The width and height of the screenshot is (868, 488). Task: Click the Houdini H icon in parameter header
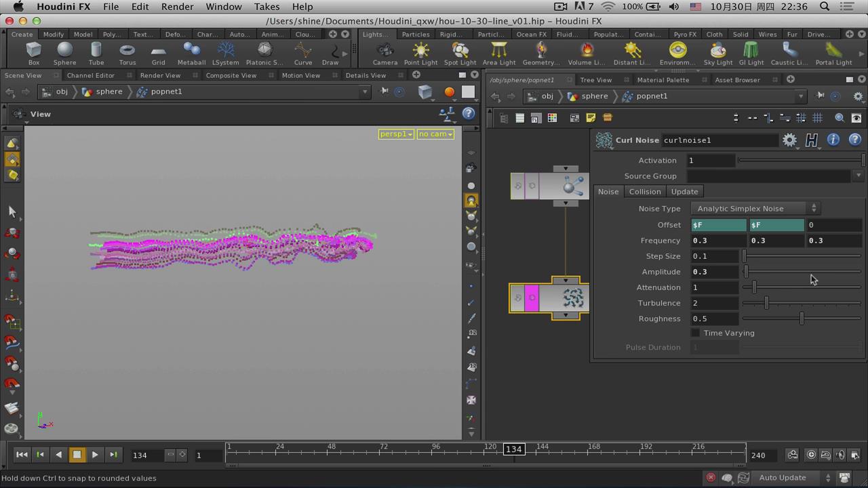point(812,140)
